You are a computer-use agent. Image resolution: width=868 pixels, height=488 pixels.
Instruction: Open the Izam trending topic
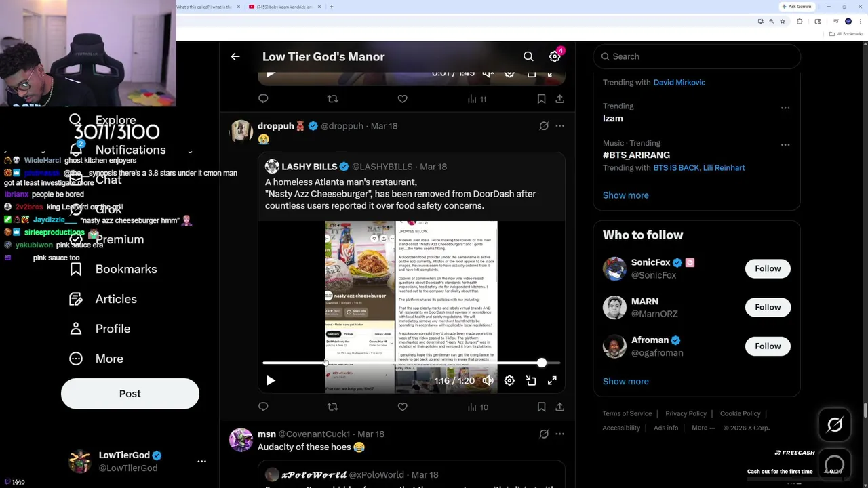pos(612,119)
